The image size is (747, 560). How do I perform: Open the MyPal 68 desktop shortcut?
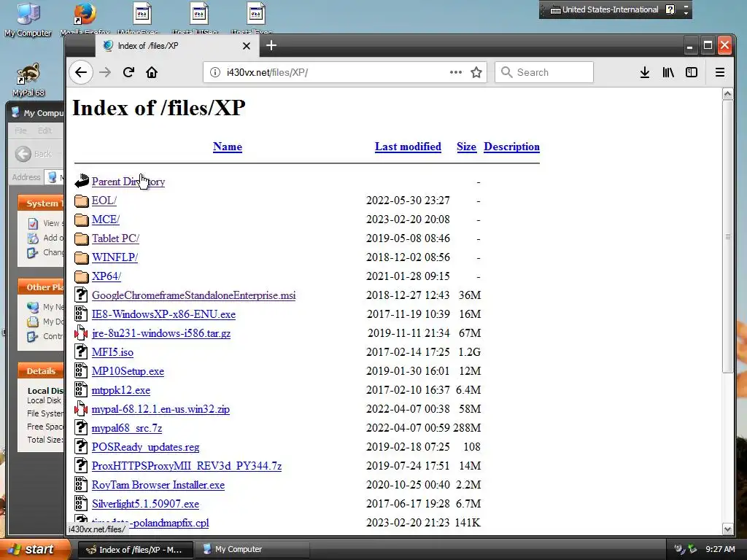coord(28,80)
